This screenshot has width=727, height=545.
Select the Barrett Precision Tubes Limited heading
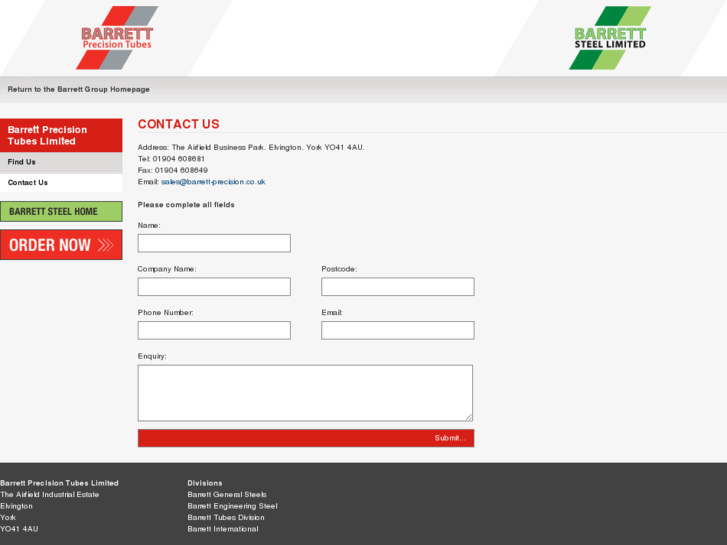pyautogui.click(x=61, y=135)
